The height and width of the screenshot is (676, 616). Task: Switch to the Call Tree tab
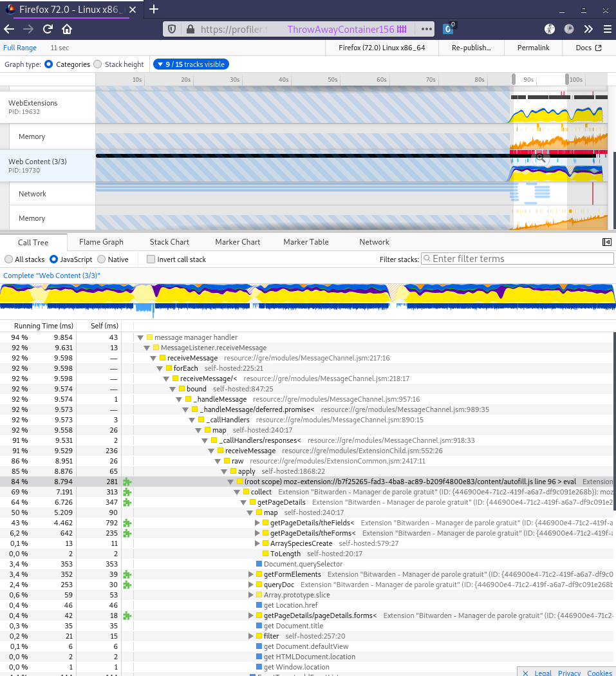(33, 242)
